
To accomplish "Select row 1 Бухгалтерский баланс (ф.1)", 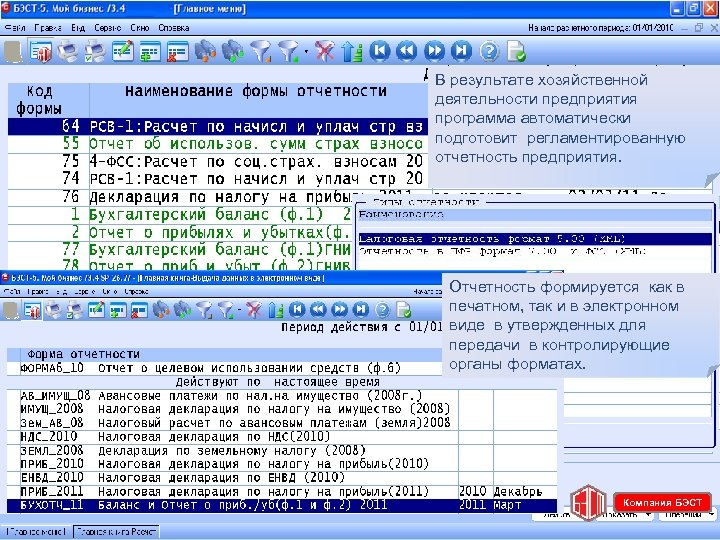I will click(x=181, y=214).
